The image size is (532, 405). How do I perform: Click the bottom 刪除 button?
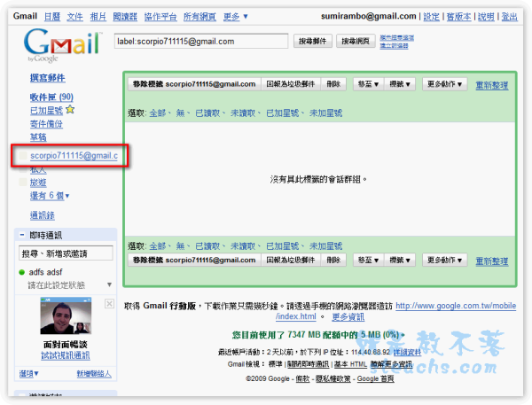(x=333, y=261)
